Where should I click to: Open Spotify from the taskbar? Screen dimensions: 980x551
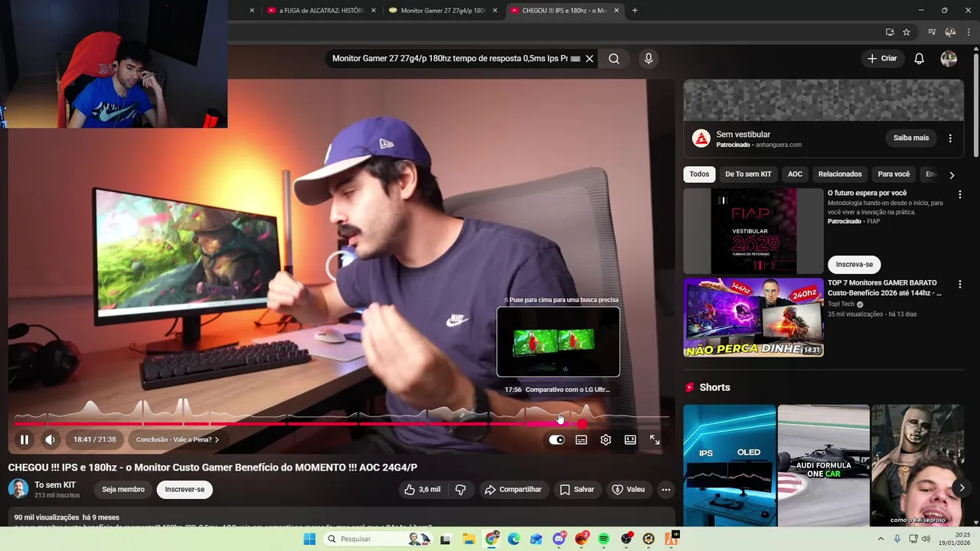tap(604, 540)
